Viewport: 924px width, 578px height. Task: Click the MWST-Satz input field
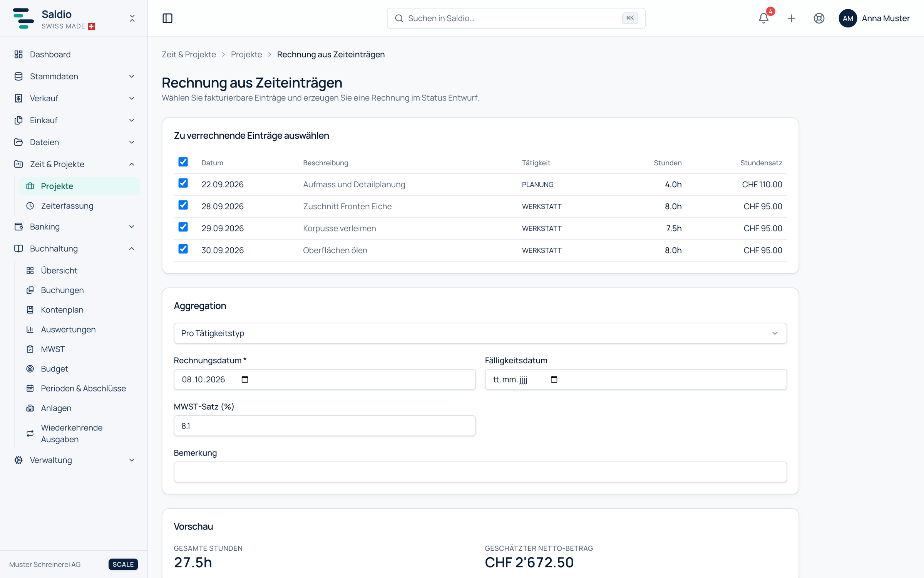(x=325, y=425)
